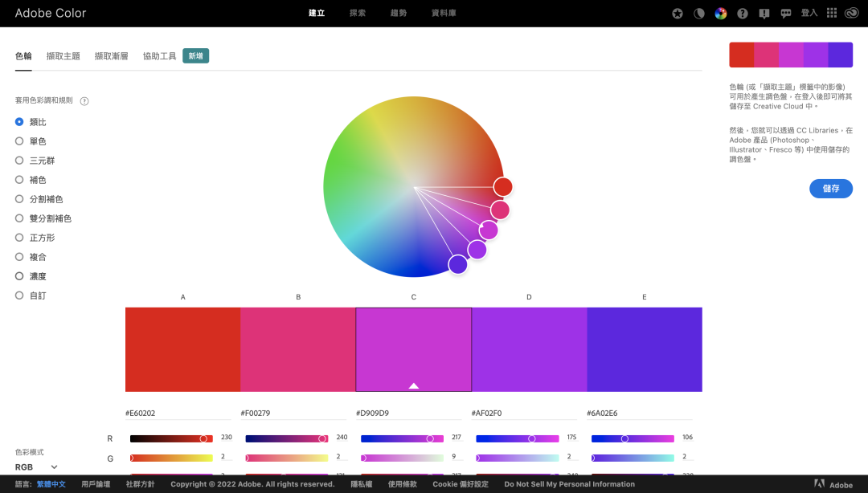868x493 pixels.
Task: Open the 趨勢 tab
Action: [399, 13]
